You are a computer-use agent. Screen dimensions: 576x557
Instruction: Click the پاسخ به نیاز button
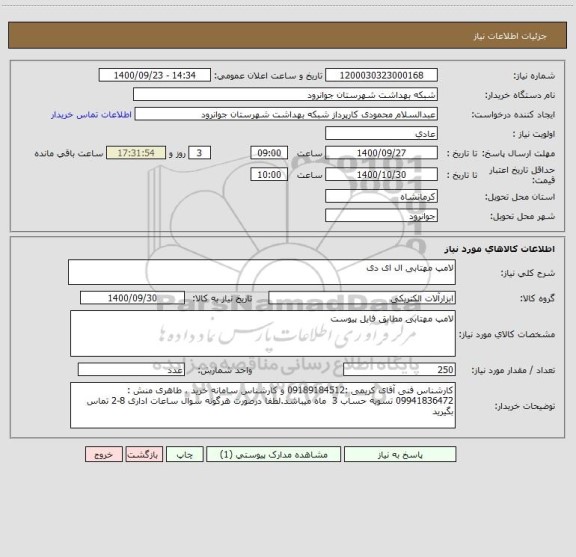pyautogui.click(x=400, y=454)
